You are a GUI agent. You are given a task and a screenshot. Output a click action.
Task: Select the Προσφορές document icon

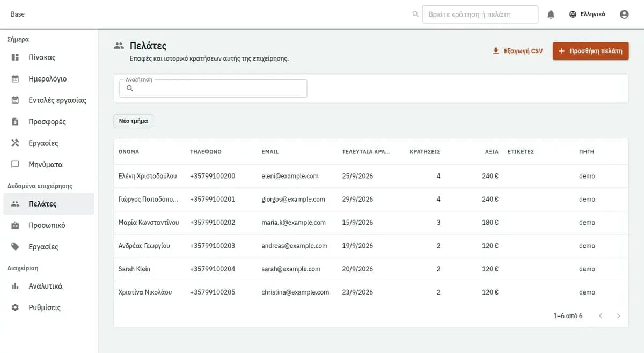point(16,122)
